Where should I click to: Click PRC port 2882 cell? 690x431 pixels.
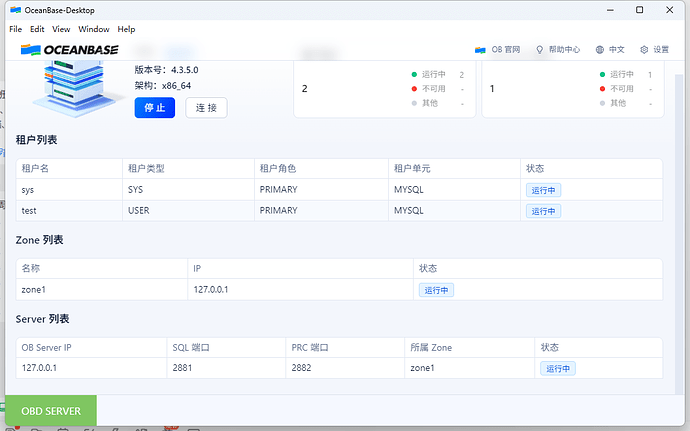(345, 368)
